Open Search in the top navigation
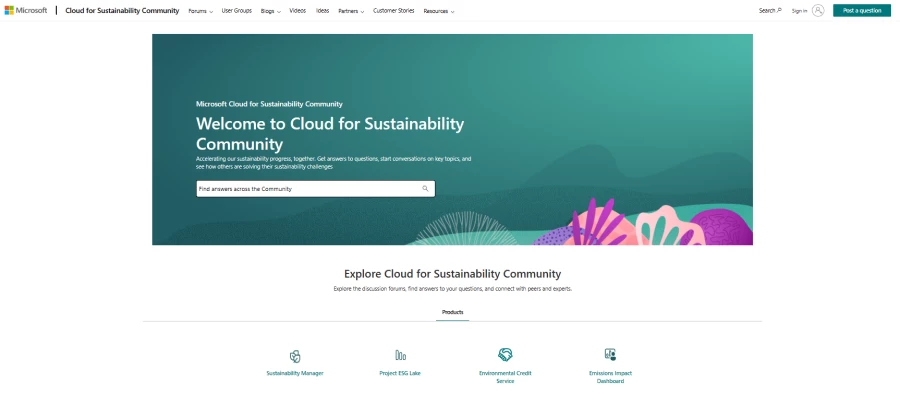The image size is (900, 406). [x=770, y=10]
